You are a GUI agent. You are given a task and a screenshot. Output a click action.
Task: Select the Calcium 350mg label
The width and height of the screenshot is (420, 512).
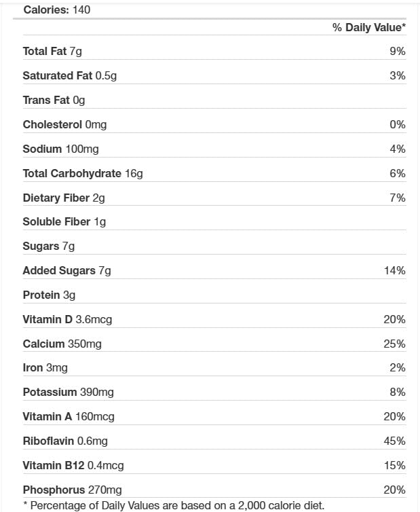pyautogui.click(x=62, y=344)
